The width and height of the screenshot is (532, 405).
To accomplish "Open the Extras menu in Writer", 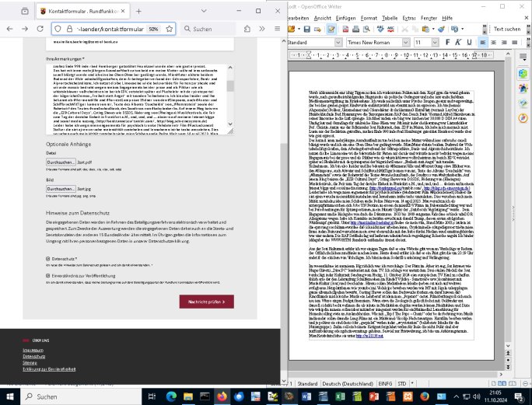I will point(409,18).
